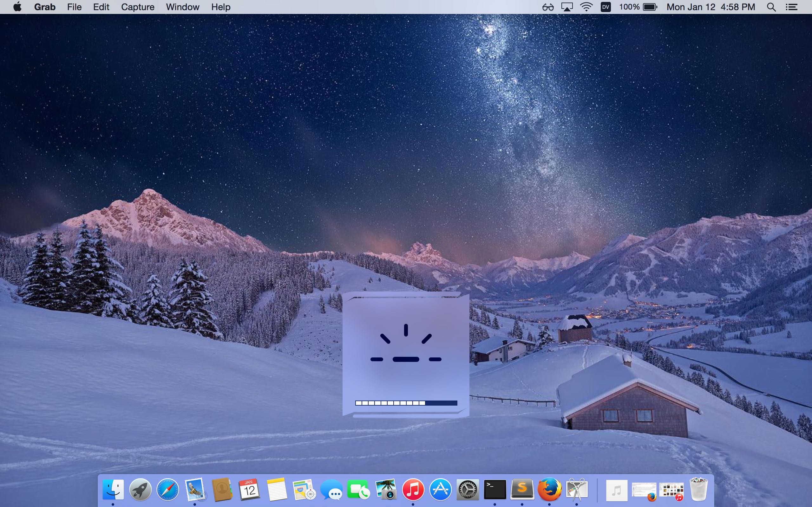The width and height of the screenshot is (812, 507).
Task: Open the DV keyboard input source menu
Action: (x=605, y=7)
